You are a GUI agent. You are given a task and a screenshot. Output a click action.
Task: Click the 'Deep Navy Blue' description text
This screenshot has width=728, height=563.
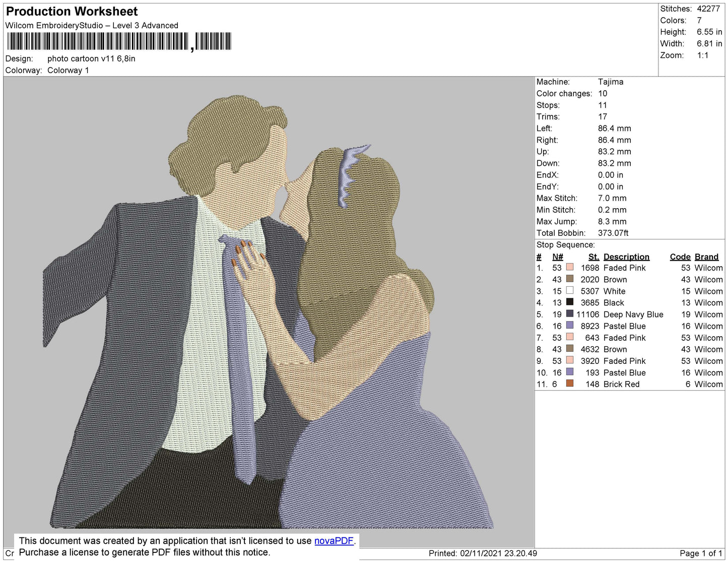click(x=633, y=314)
